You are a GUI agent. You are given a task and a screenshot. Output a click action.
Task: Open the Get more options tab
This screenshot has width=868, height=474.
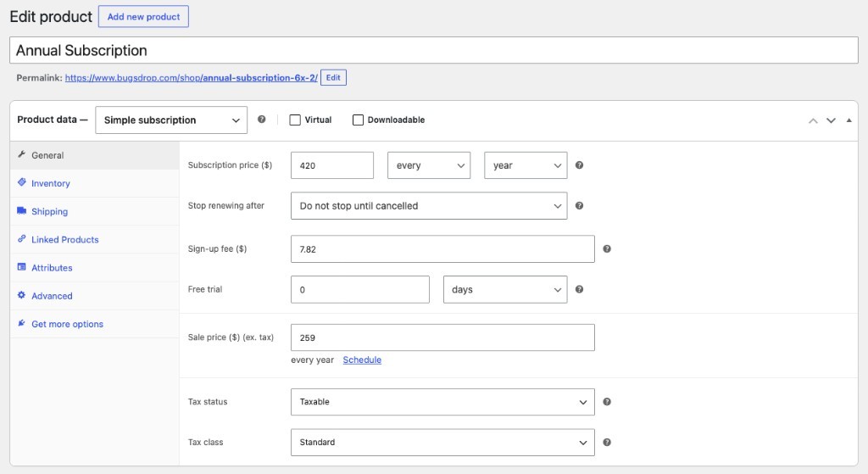click(x=95, y=324)
